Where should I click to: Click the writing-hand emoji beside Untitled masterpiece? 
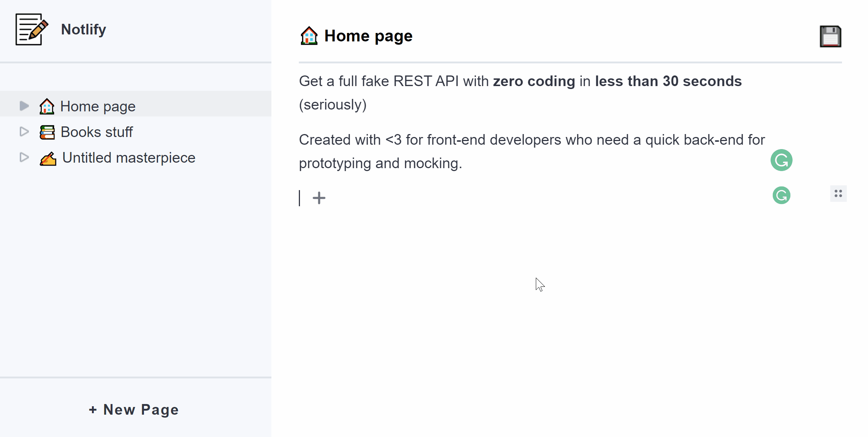(x=48, y=158)
